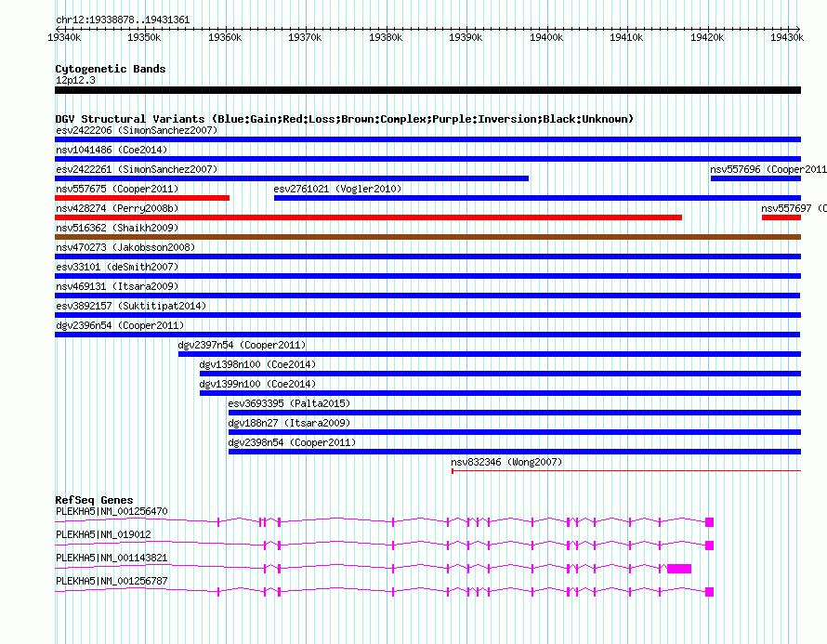Click the short blue bar under nsv557696

[755, 178]
